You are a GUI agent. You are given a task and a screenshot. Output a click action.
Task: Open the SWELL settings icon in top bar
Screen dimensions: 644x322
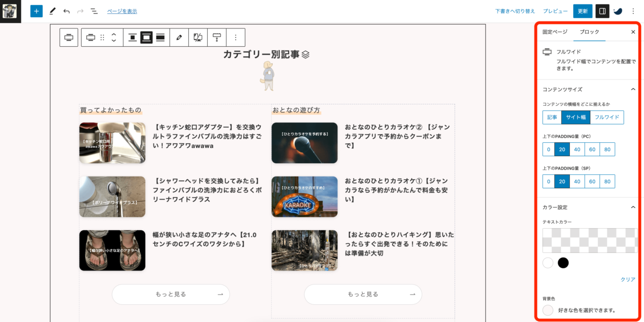[618, 11]
